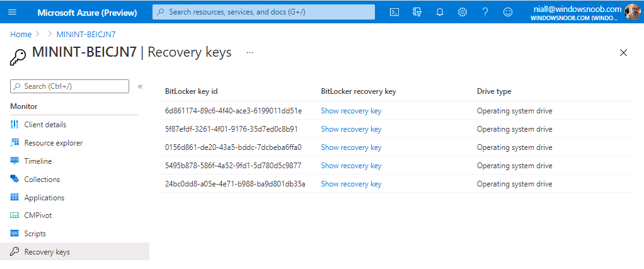
Task: Go to Home breadcrumb link
Action: click(x=21, y=35)
